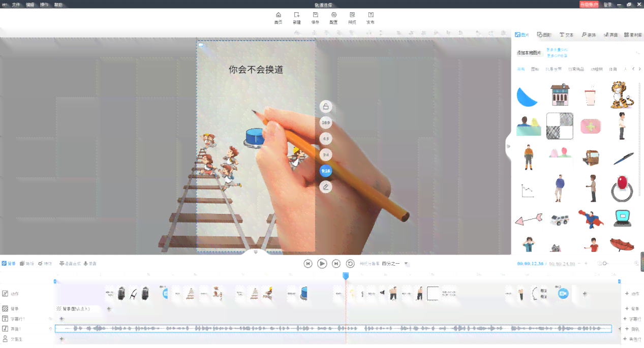Select the 9:16 aspect ratio
644x348 pixels.
[326, 171]
